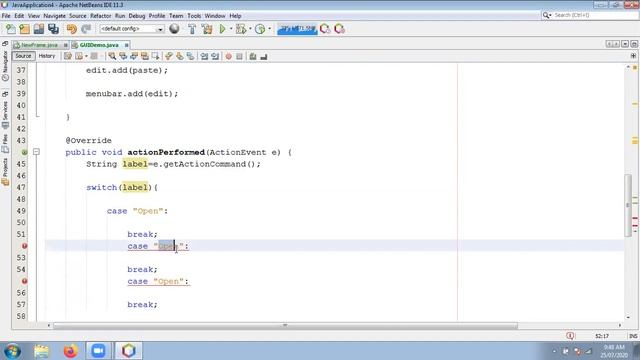The width and height of the screenshot is (640, 360).
Task: Toggle Highlight Search in editor toolbar
Action: pyautogui.click(x=144, y=56)
